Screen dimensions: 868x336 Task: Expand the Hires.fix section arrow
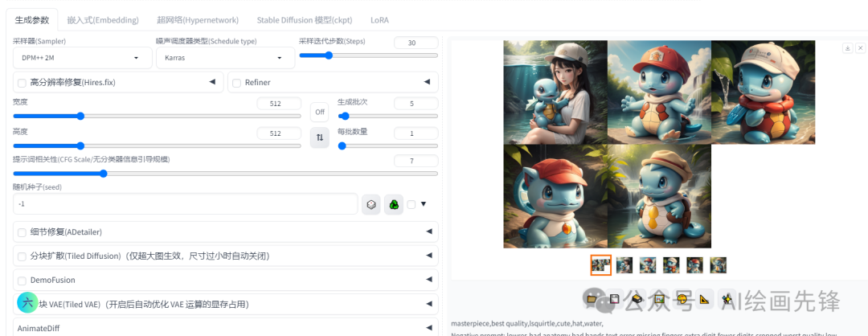click(212, 82)
